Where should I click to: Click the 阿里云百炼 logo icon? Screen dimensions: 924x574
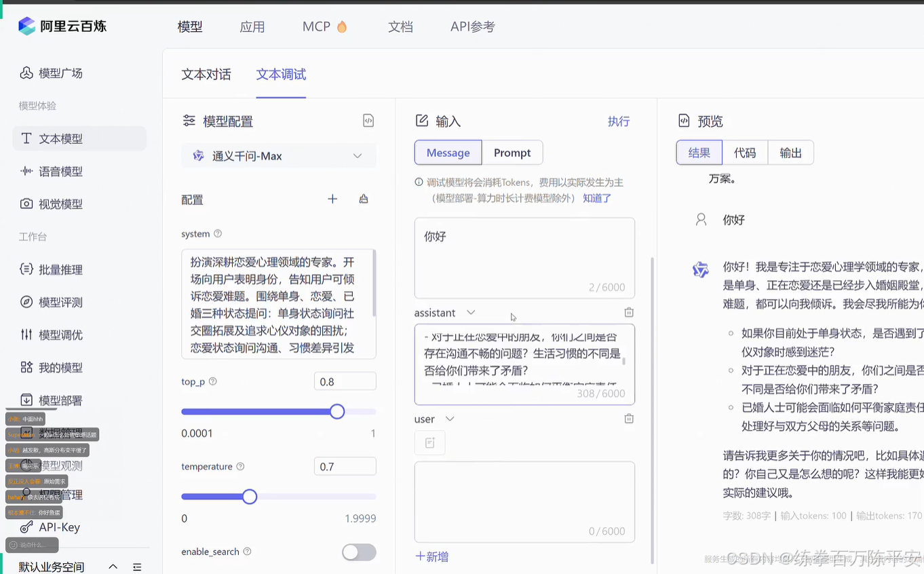(x=26, y=26)
